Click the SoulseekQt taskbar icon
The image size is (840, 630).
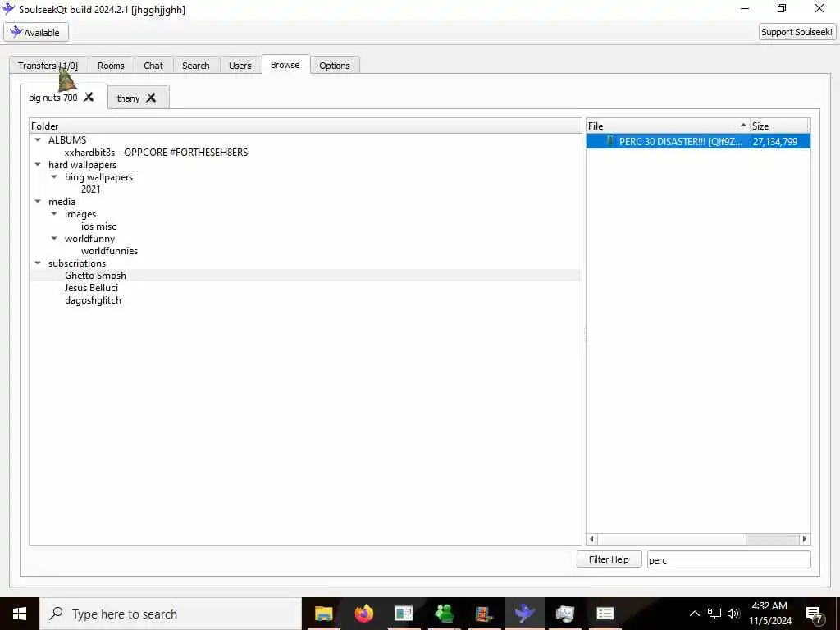(524, 614)
